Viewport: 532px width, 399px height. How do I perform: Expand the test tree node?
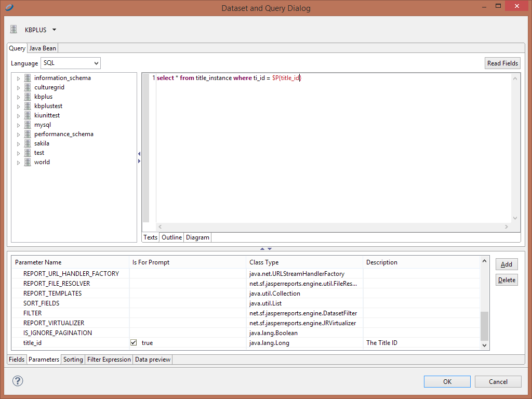(x=18, y=153)
